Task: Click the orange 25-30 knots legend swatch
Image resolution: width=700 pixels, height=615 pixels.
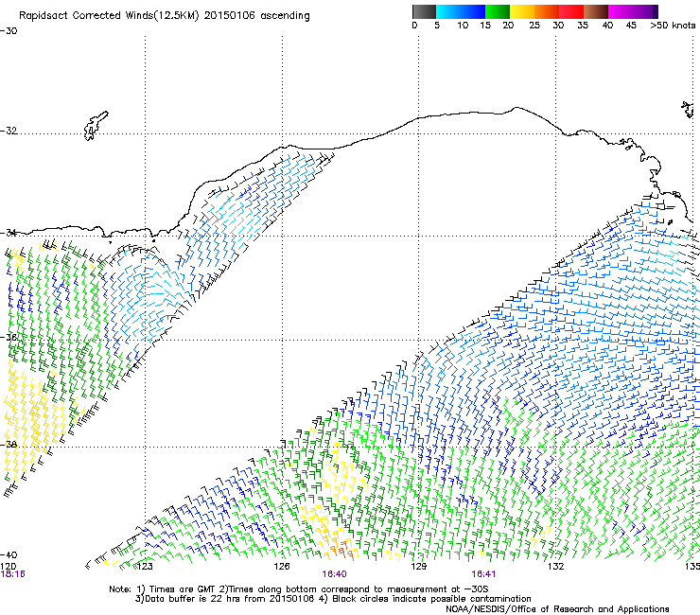Action: point(547,11)
